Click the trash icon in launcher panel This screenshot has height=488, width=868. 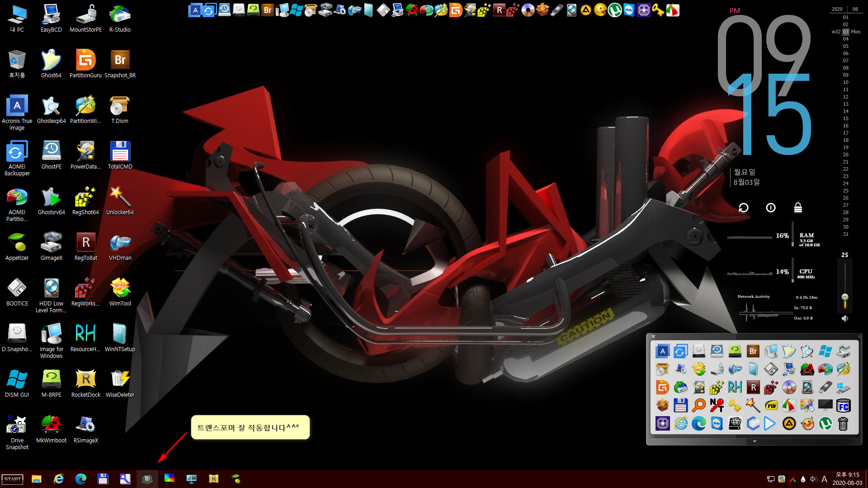click(843, 423)
